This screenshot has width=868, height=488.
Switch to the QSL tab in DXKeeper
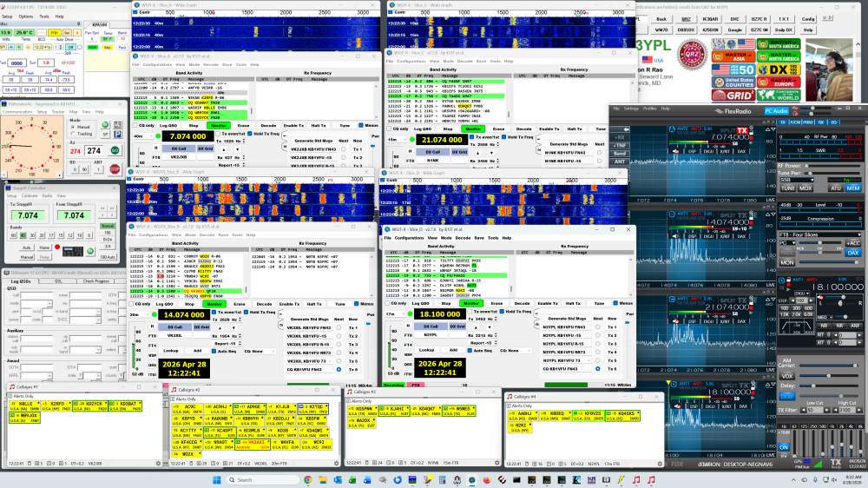click(58, 281)
